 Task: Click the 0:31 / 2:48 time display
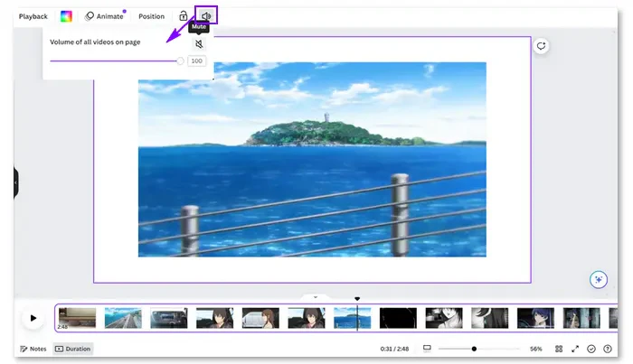394,349
